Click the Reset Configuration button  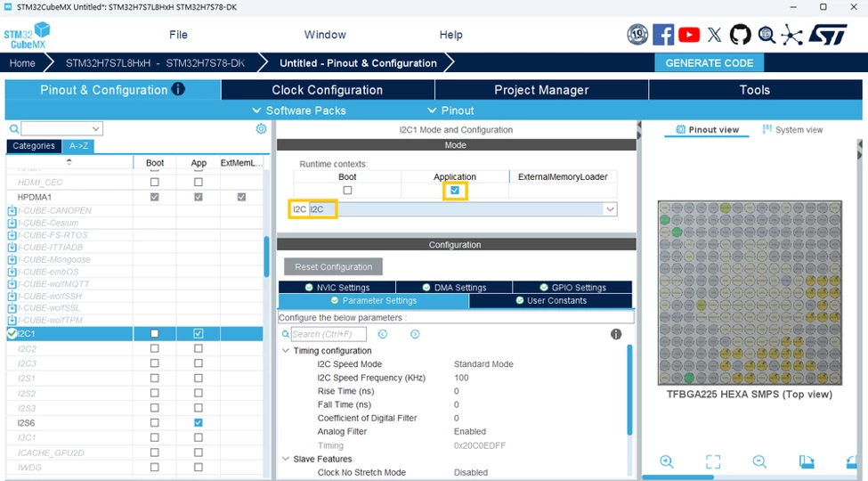[333, 266]
